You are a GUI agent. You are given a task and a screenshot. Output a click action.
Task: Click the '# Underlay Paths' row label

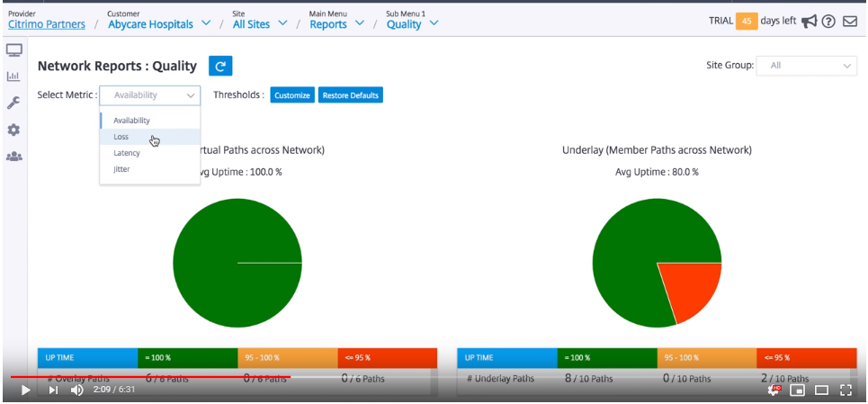(500, 379)
